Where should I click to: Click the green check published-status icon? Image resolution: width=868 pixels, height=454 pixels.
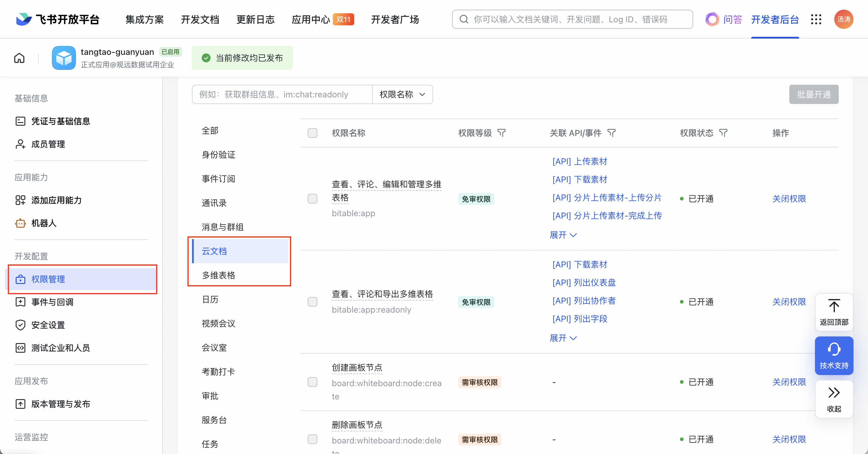(206, 58)
